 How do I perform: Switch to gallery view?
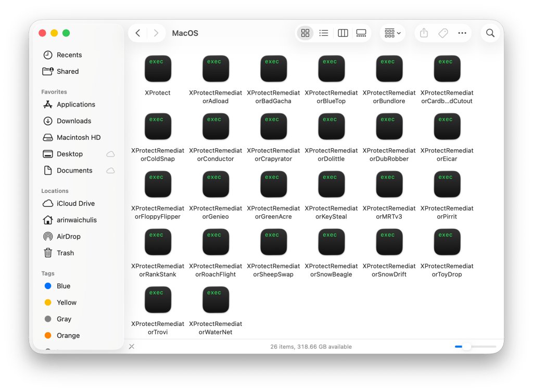(361, 33)
